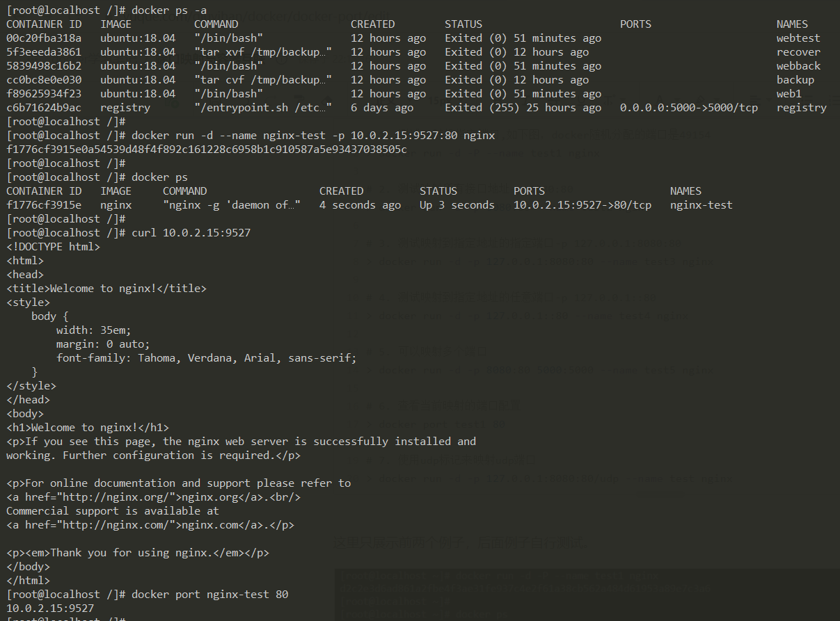Select the port mapping 0.0.0.0:5000->5000/tcp
This screenshot has width=840, height=621.
689,108
